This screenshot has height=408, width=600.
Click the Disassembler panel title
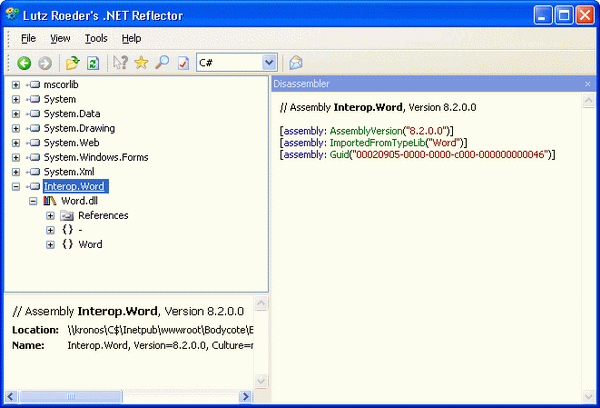(x=301, y=84)
